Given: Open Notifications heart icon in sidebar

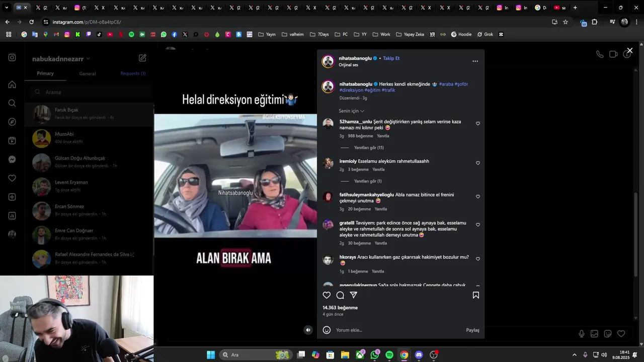Looking at the screenshot, I should pos(12,178).
